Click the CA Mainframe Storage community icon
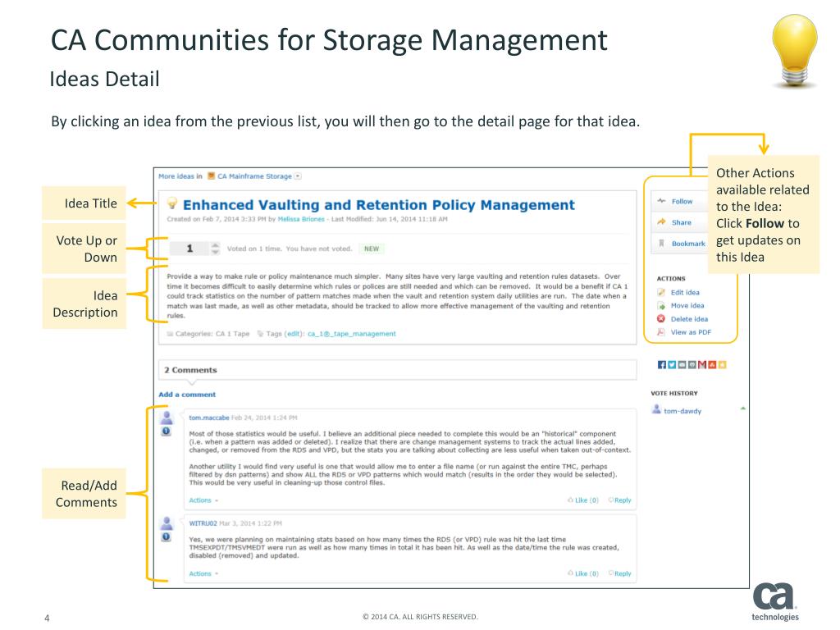This screenshot has height=630, width=840. pos(211,176)
